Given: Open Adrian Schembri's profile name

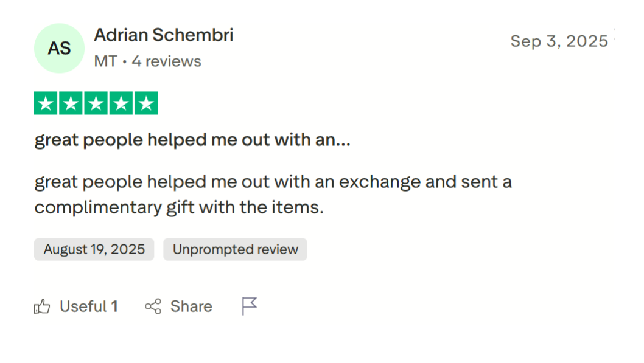Looking at the screenshot, I should coord(163,35).
